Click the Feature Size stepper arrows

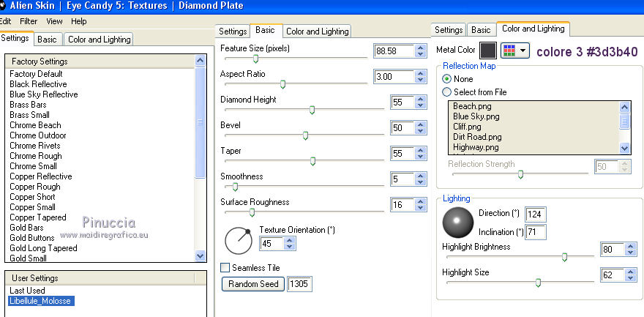[x=420, y=51]
